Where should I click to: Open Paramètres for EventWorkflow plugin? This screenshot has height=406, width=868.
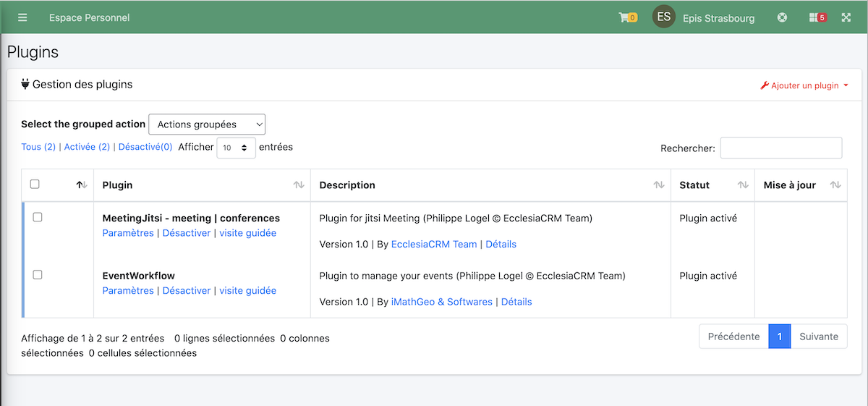128,290
